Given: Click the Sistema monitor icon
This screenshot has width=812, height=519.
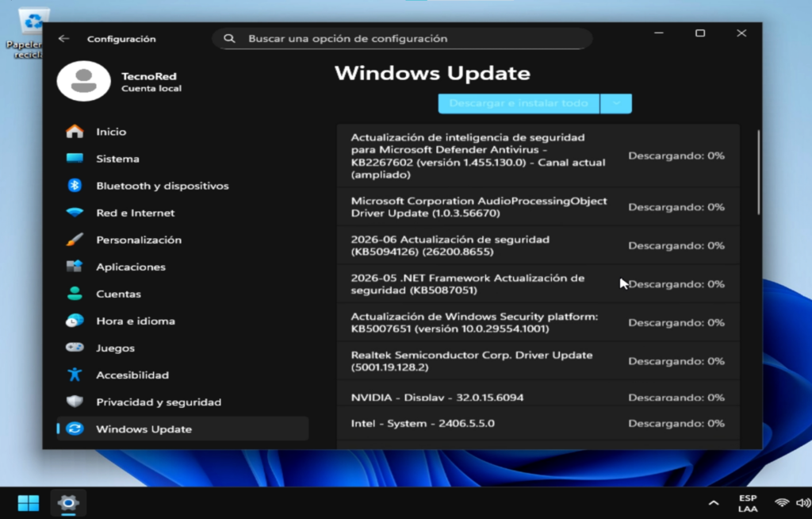Looking at the screenshot, I should click(75, 158).
